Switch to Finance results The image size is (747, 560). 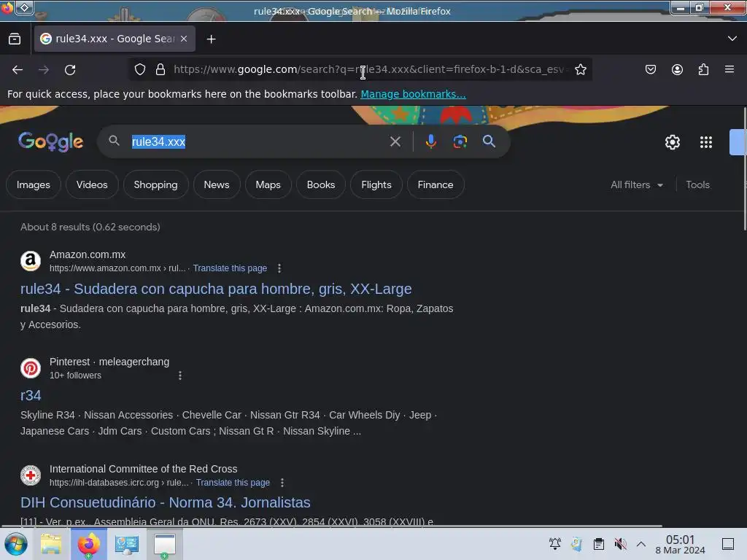436,184
